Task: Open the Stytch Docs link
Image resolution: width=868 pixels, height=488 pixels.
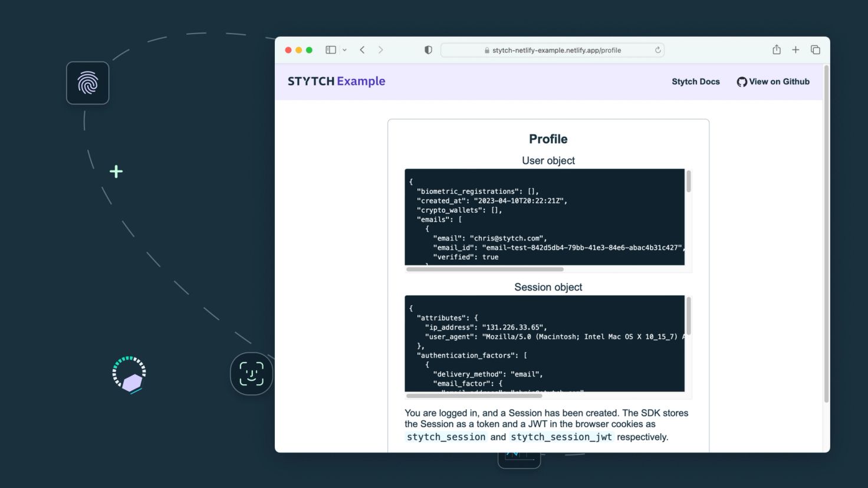Action: pos(696,82)
